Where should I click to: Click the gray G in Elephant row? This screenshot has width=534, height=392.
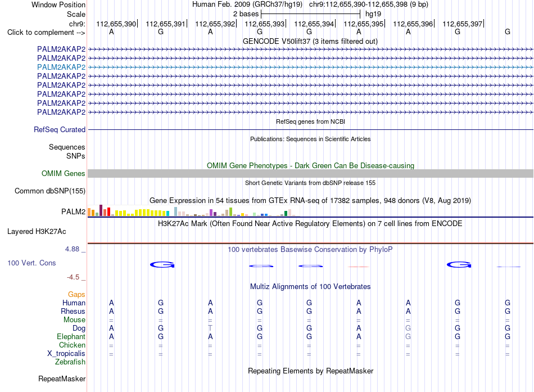pos(408,337)
